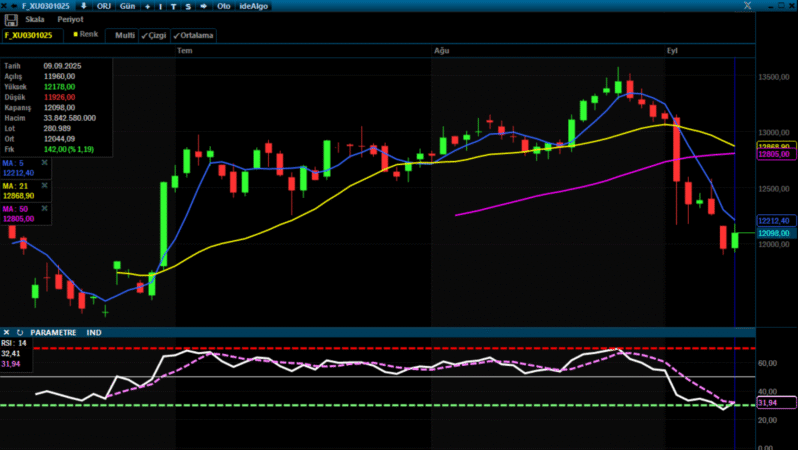Open the Oto setting in the top toolbar
This screenshot has width=798, height=450.
tap(224, 6)
